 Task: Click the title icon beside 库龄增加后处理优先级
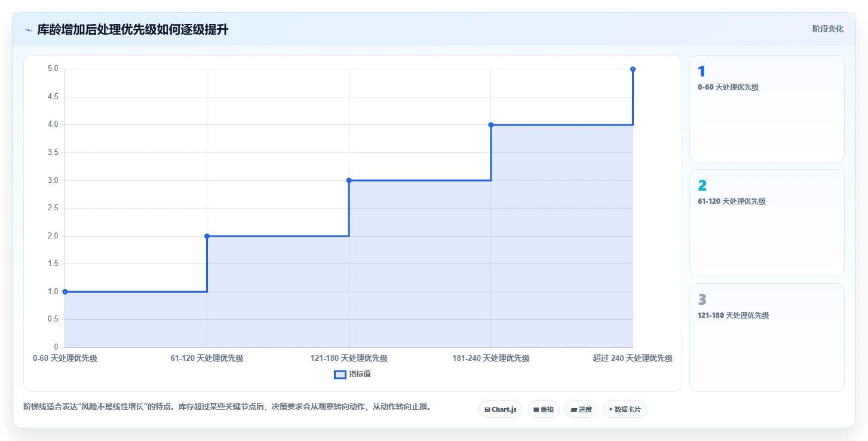pos(28,30)
